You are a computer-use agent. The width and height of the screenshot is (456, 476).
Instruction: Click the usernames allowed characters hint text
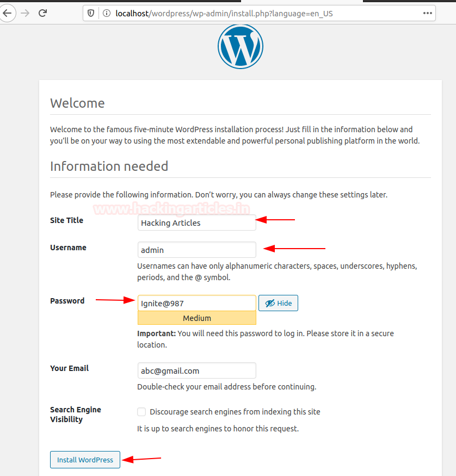click(x=277, y=271)
